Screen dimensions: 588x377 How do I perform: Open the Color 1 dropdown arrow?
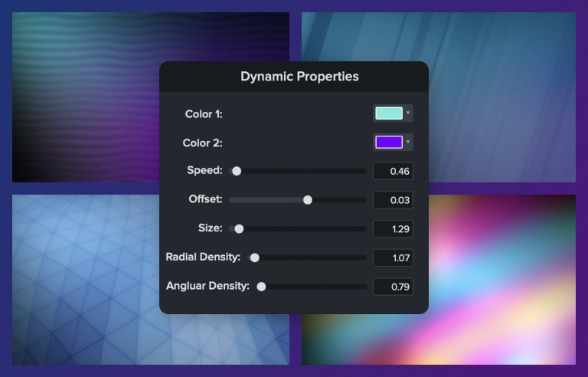[408, 113]
